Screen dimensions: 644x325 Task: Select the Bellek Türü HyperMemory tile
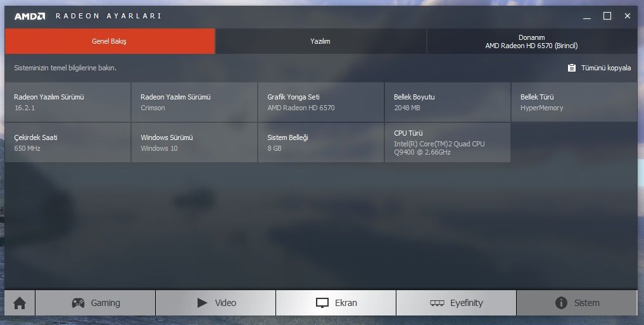(x=574, y=102)
